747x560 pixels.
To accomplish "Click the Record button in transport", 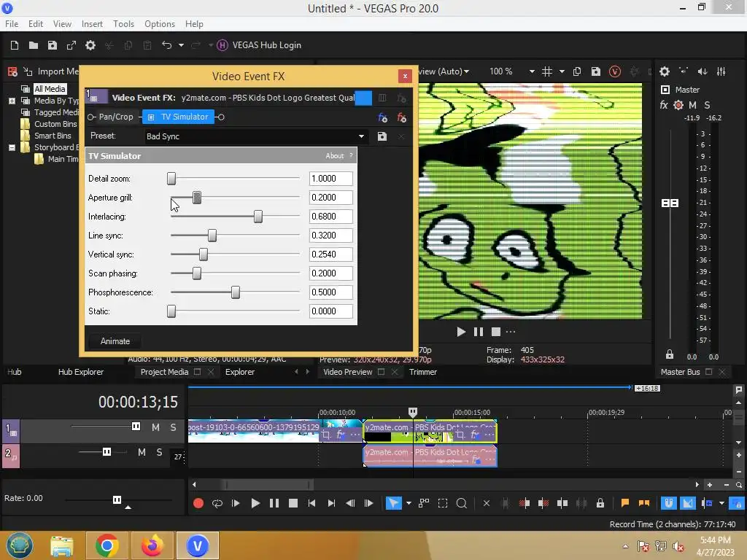I will click(x=198, y=503).
